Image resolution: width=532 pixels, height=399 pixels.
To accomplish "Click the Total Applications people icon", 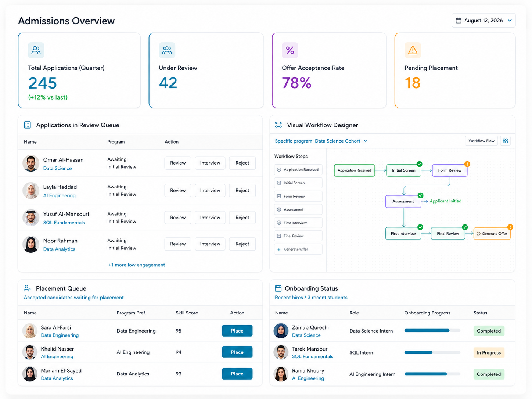I will coord(36,50).
